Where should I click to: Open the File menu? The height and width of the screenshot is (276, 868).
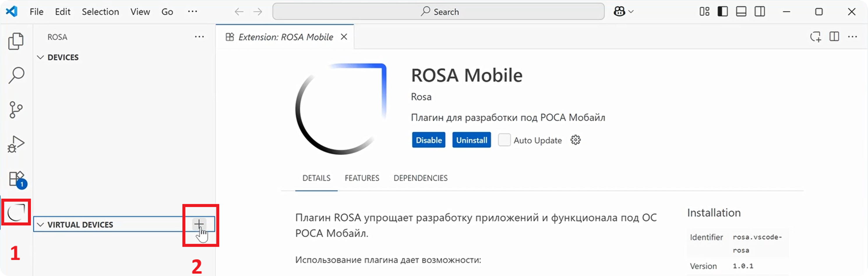(x=36, y=12)
